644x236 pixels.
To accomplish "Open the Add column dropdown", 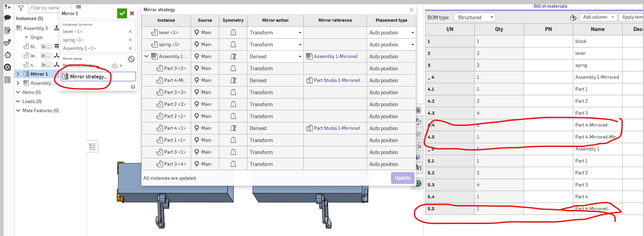I will [598, 17].
